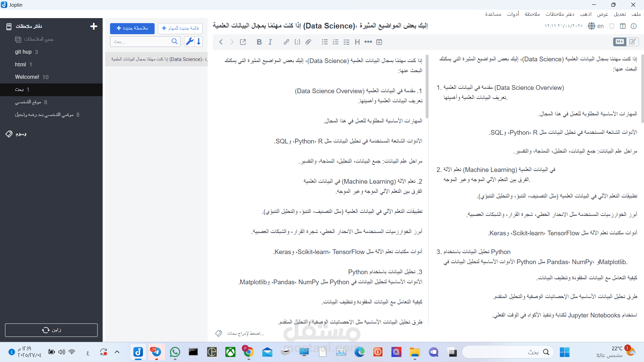
Task: Open Microsoft Edge from taskbar
Action: tap(360, 352)
